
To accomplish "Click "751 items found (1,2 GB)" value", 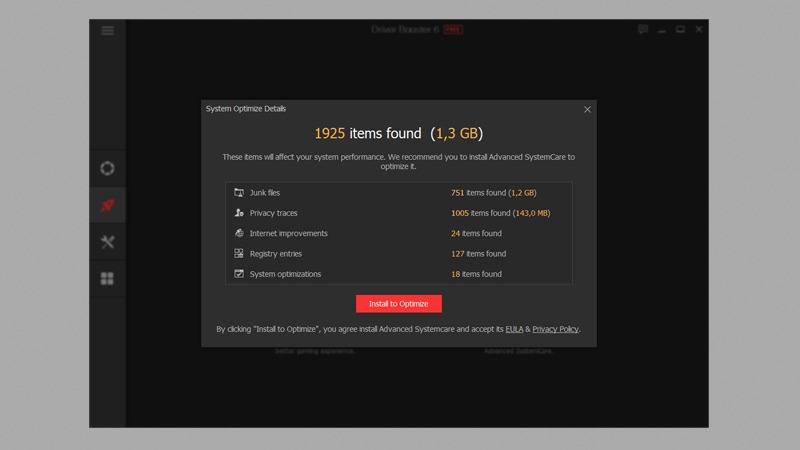I will click(493, 192).
